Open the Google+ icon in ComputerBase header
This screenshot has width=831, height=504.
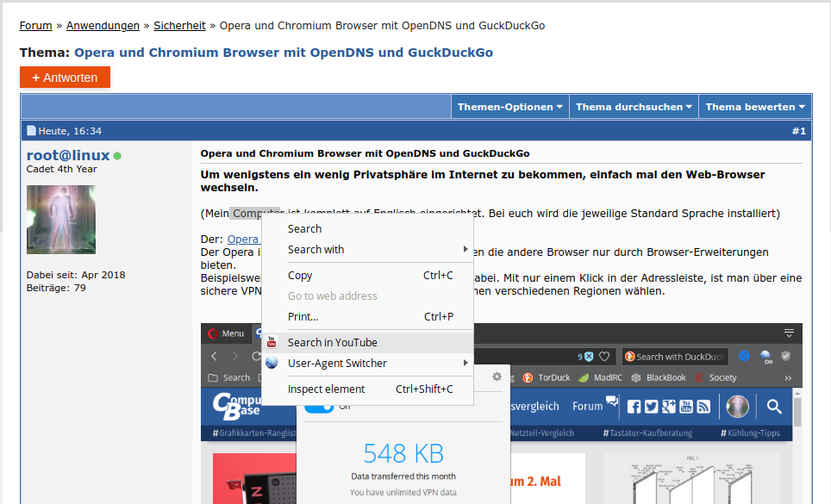pos(669,407)
